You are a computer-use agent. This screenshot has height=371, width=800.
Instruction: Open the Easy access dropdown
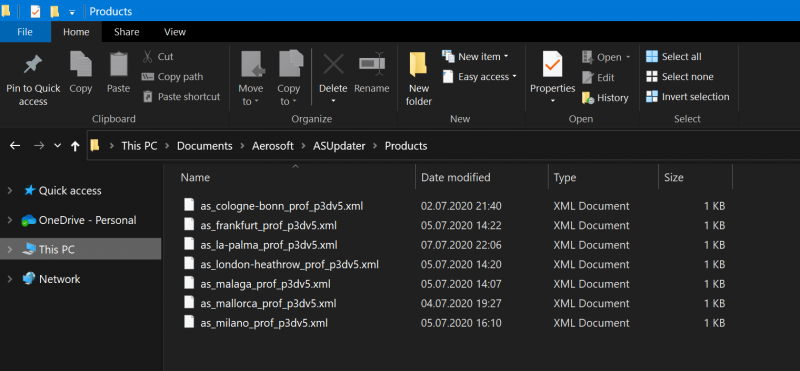click(514, 77)
